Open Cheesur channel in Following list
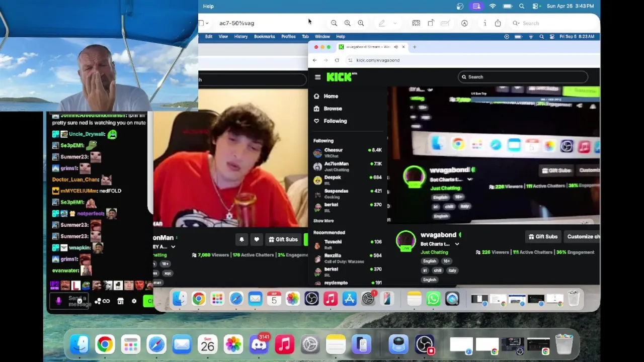The width and height of the screenshot is (644, 362). tap(347, 152)
